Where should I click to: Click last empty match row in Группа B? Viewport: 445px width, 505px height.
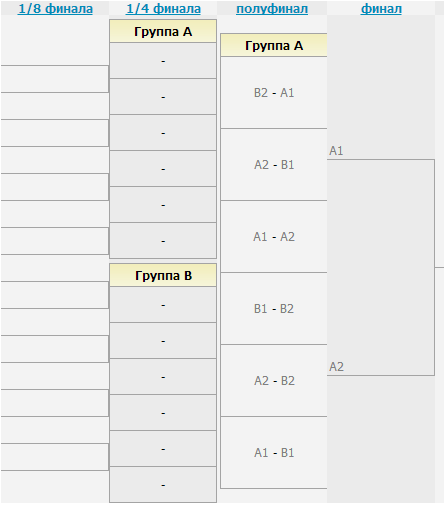163,485
